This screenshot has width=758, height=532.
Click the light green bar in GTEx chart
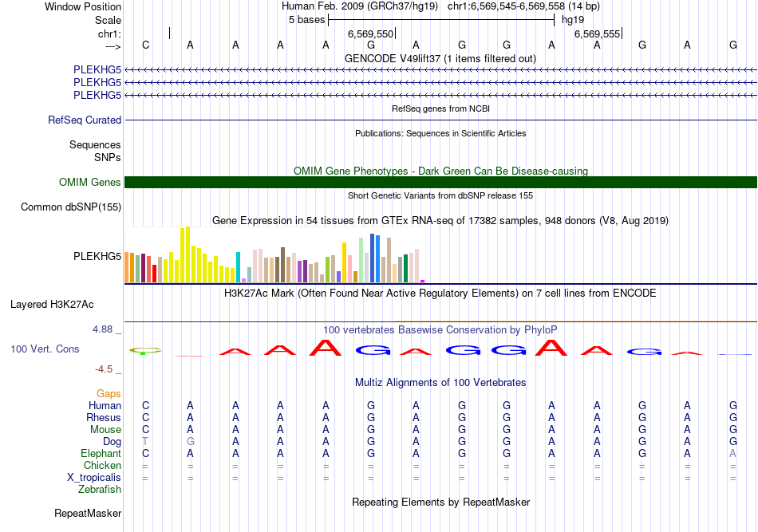tap(361, 260)
